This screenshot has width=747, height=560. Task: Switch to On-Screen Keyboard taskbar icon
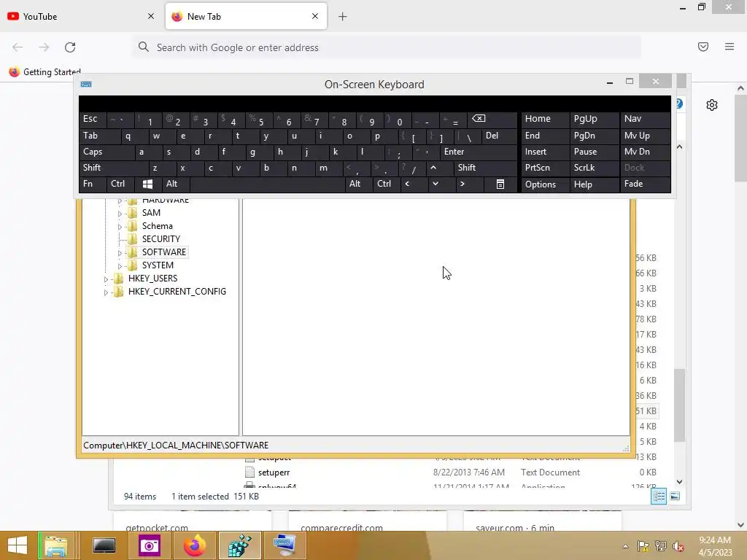pyautogui.click(x=285, y=545)
